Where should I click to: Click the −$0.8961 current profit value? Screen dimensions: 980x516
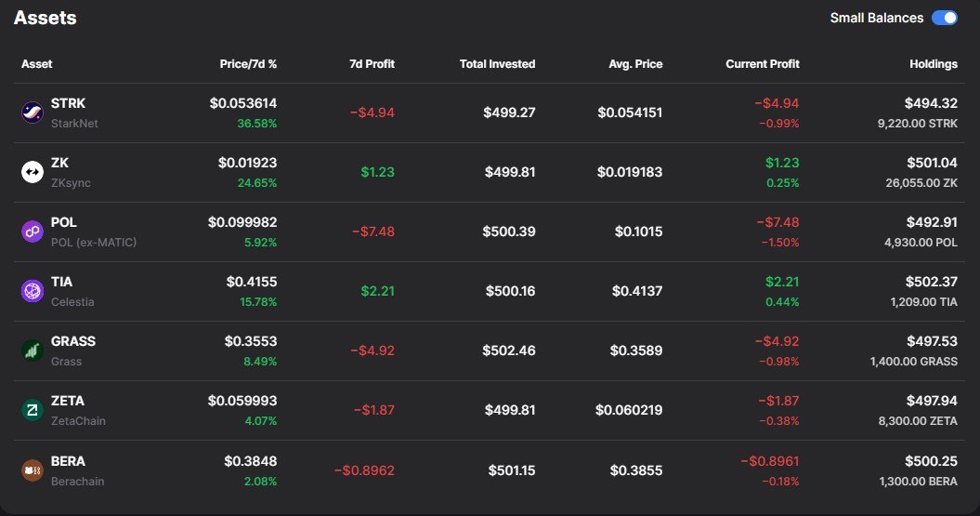pos(770,461)
